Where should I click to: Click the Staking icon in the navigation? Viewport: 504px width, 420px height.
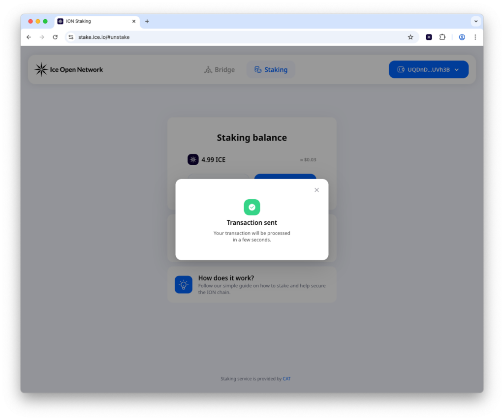258,69
